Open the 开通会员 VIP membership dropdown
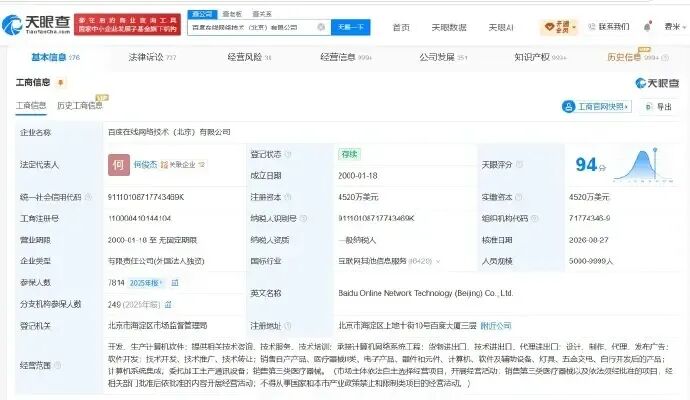This screenshot has height=400, width=690. coord(558,27)
